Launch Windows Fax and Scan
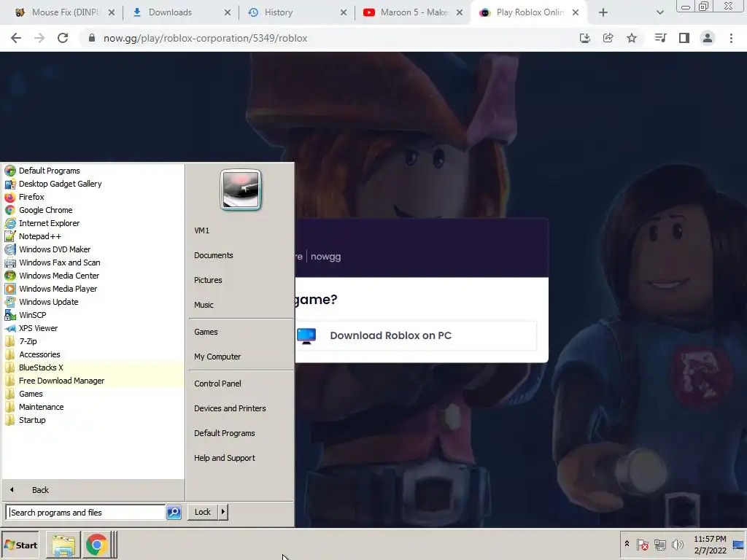The width and height of the screenshot is (747, 560). pos(93,262)
